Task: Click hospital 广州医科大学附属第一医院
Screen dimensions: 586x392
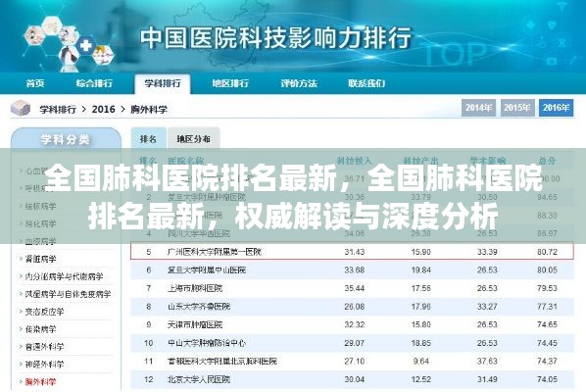Action: click(215, 252)
